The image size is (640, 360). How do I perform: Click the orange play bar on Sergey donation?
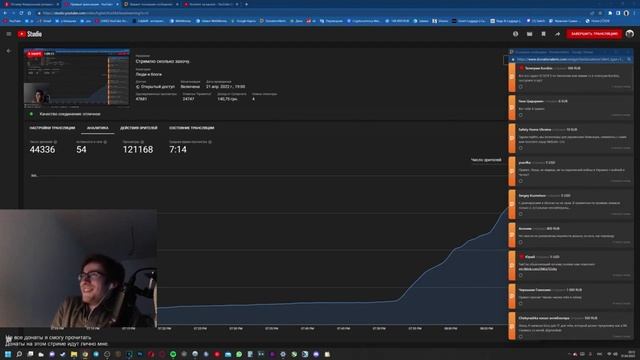tap(512, 204)
